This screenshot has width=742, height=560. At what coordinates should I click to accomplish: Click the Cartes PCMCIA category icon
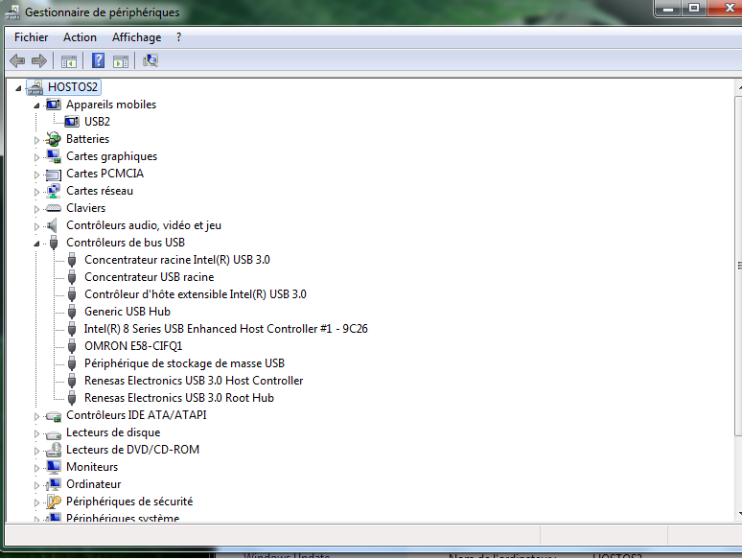click(53, 175)
